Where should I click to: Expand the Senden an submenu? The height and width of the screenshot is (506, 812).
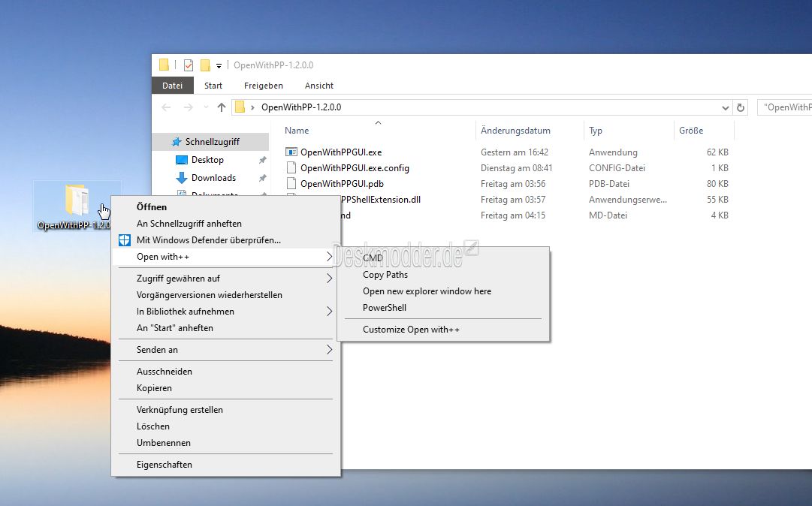[226, 350]
